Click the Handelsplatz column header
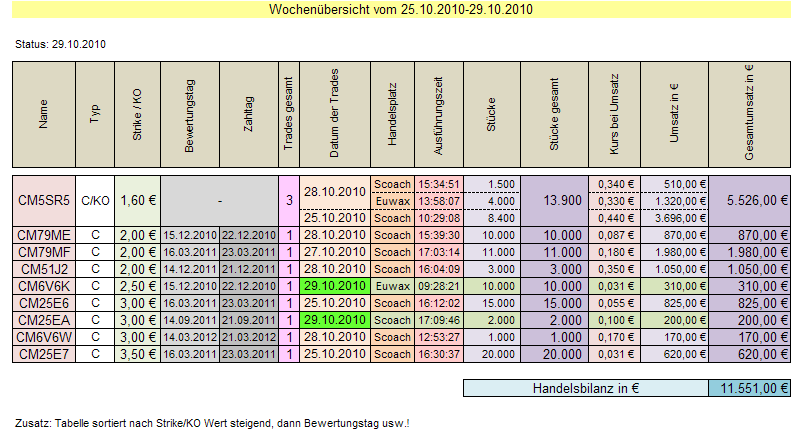Screen dimensions: 803x431 pos(392,118)
